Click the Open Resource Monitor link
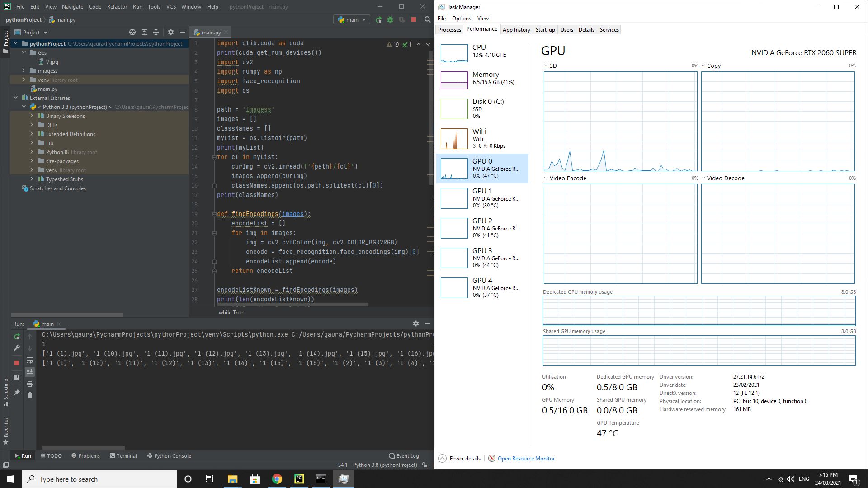 click(x=526, y=458)
